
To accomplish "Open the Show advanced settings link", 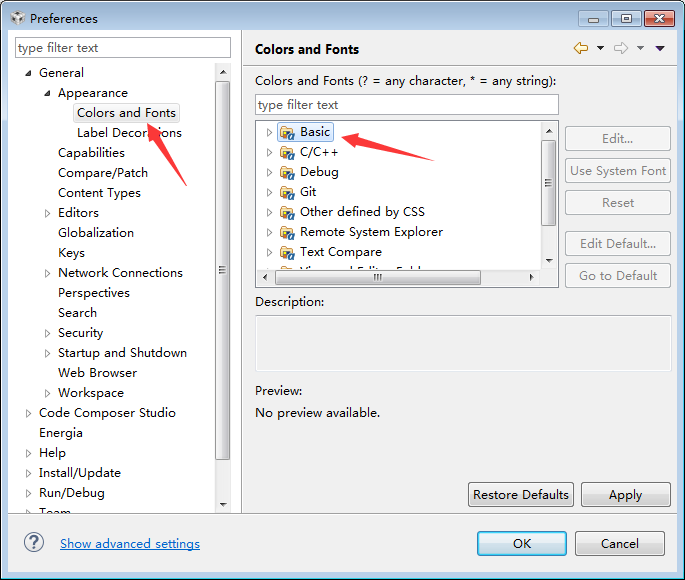I will click(130, 544).
